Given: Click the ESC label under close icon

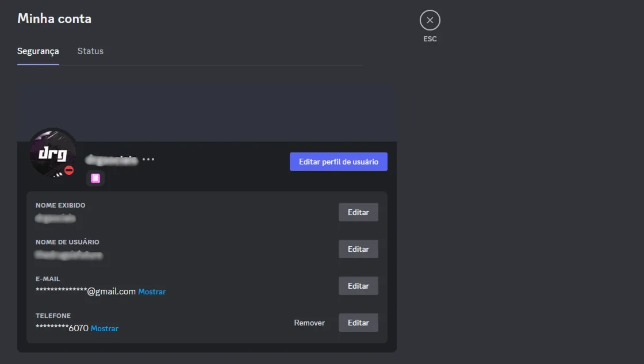Looking at the screenshot, I should [430, 39].
